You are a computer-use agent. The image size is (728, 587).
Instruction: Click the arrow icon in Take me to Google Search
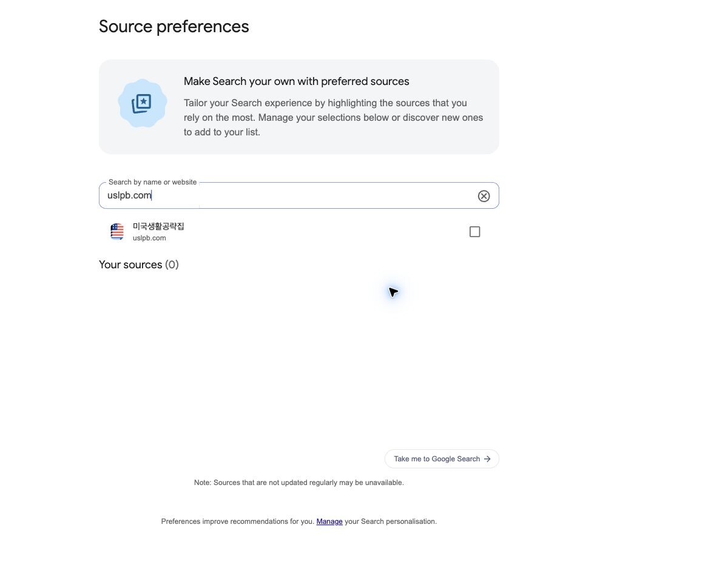487,459
